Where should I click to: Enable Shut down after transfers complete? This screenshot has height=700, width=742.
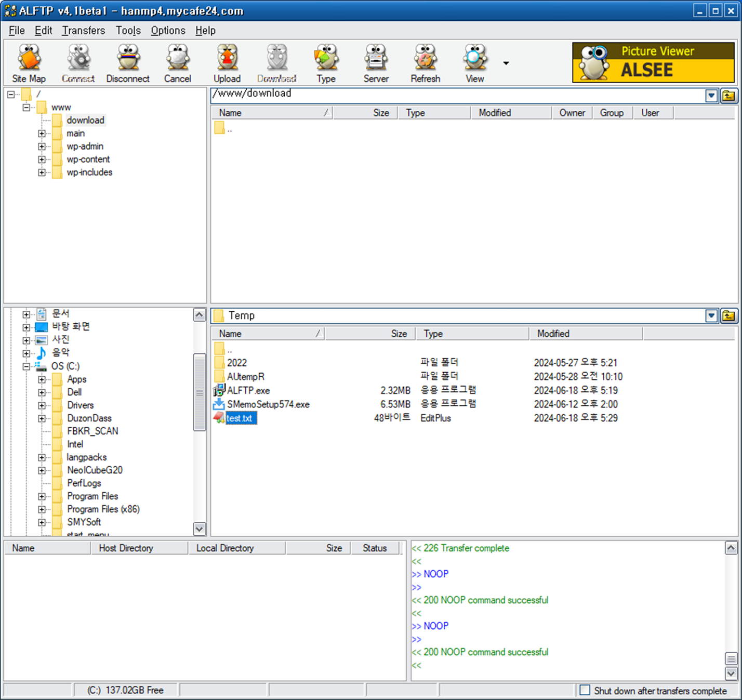(x=585, y=691)
